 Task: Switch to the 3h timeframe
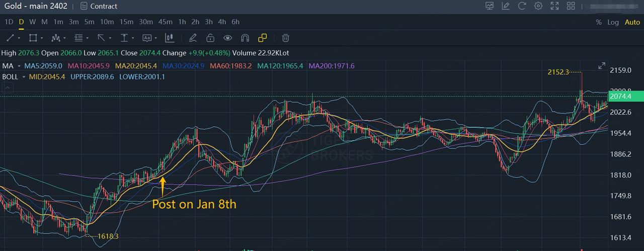209,22
